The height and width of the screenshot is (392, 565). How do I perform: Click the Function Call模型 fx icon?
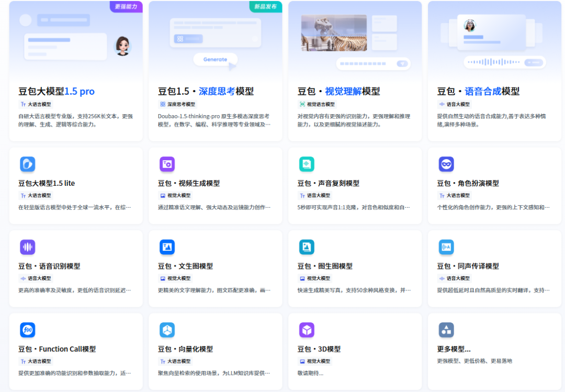(27, 330)
